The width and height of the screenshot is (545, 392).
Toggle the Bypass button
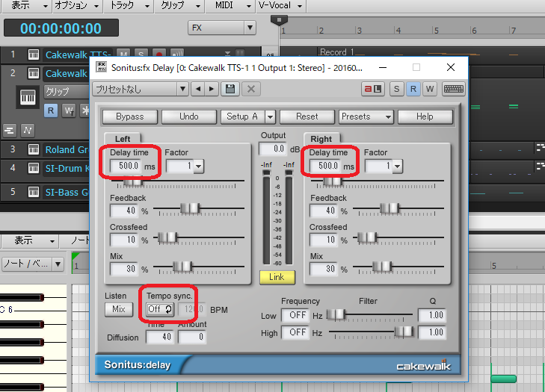(129, 116)
